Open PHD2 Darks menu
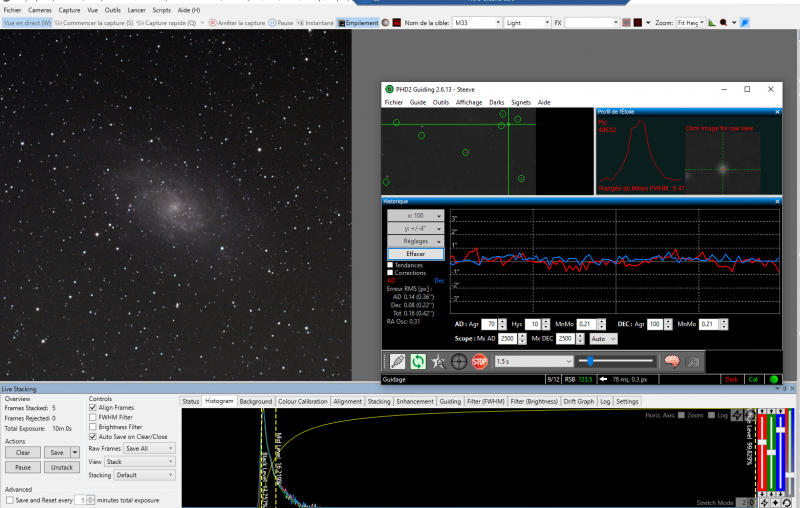The width and height of the screenshot is (800, 508). (x=496, y=103)
